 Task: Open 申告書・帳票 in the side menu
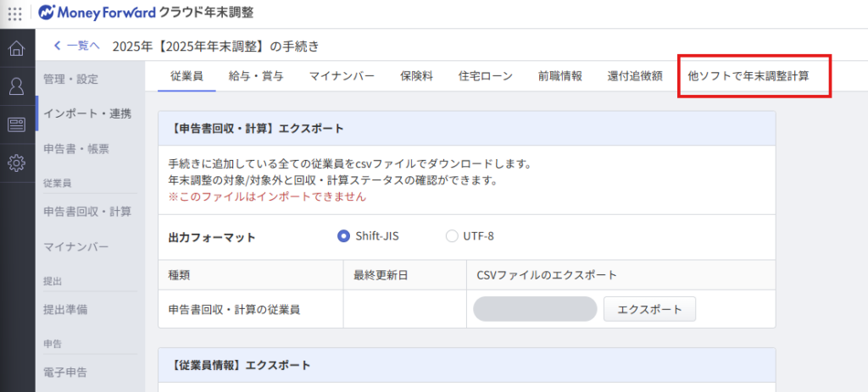[x=76, y=148]
